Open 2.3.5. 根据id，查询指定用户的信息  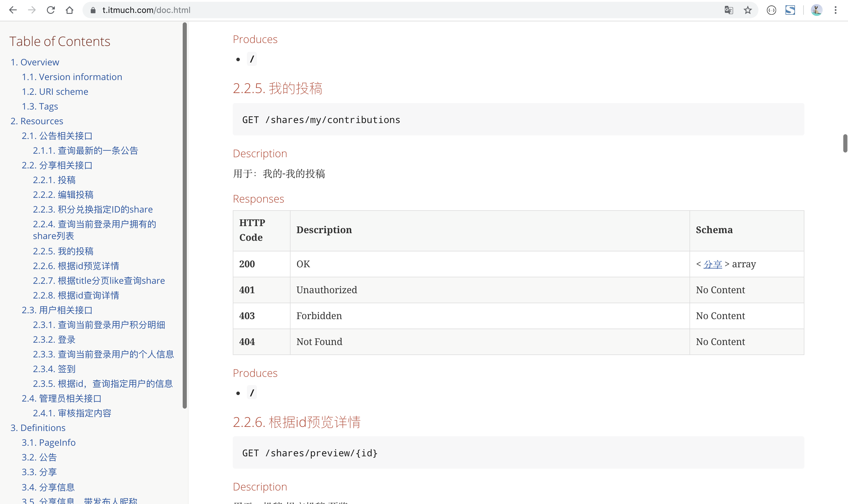click(103, 384)
